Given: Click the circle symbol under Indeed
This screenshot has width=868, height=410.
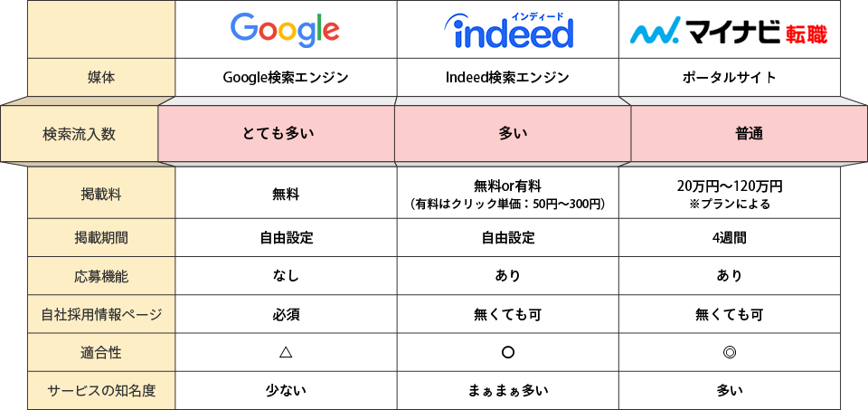Looking at the screenshot, I should pos(507,352).
